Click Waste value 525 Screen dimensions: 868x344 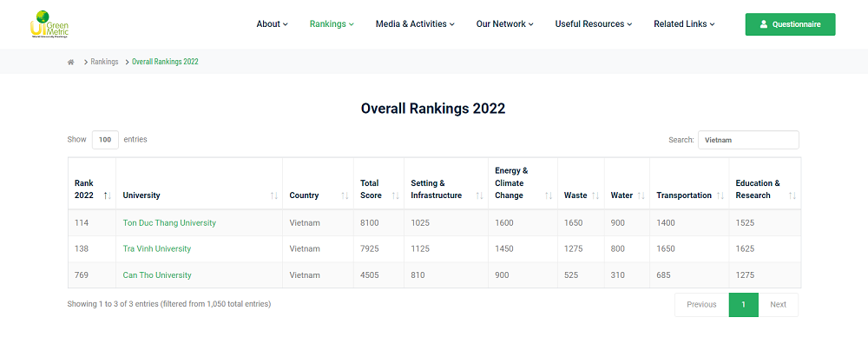click(571, 275)
